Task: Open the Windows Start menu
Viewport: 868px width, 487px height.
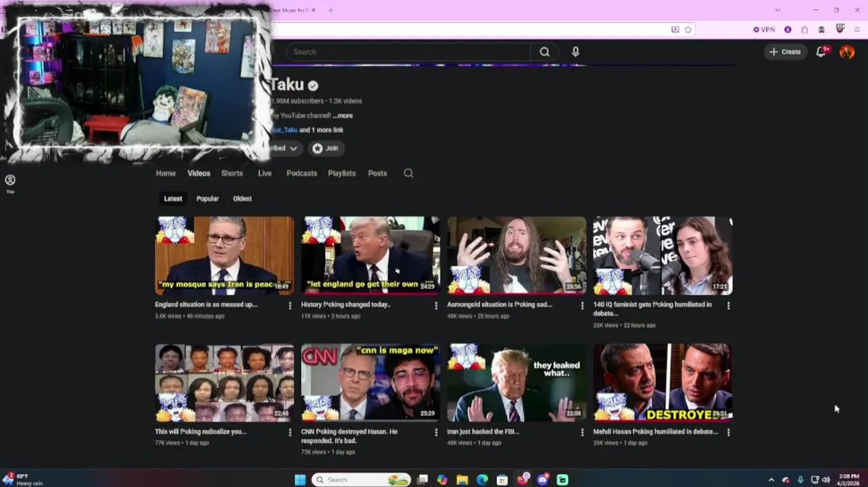Action: coord(300,480)
